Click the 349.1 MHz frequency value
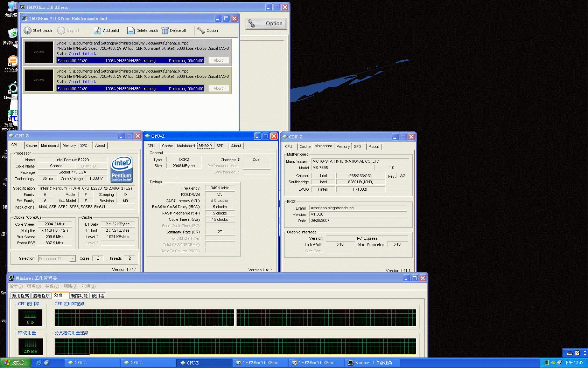The width and height of the screenshot is (588, 368). point(220,188)
